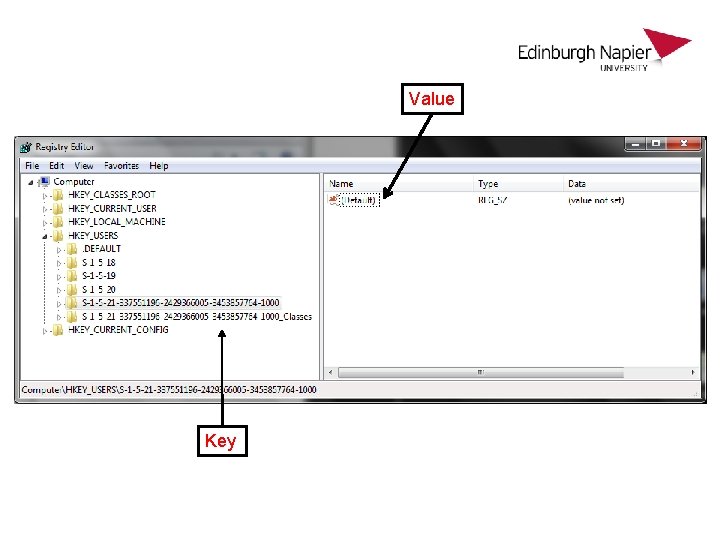Screen dimensions: 720x540
Task: Expand the .DEFAULT key arrow
Action: point(59,250)
